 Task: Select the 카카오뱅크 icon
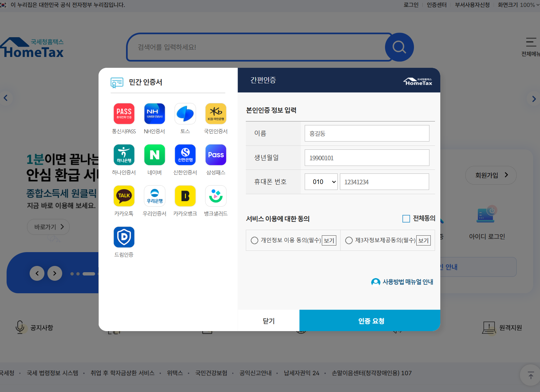click(185, 196)
